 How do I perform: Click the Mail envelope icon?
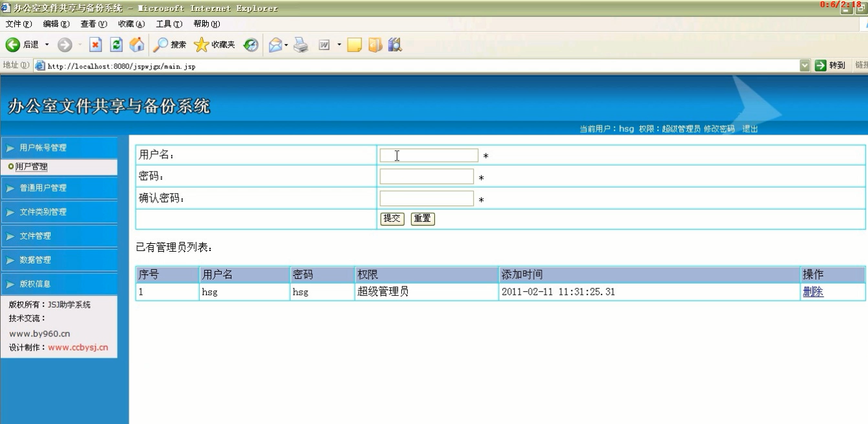click(275, 45)
